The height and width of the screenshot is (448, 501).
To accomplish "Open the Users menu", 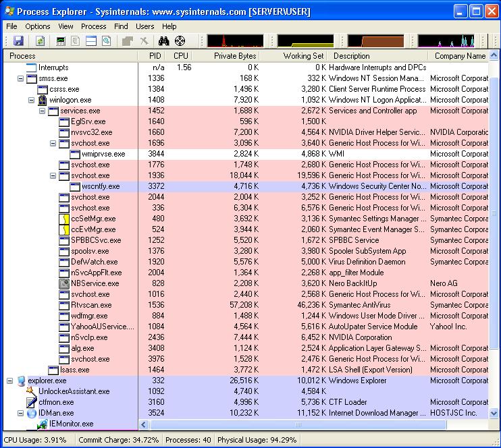I will coord(145,26).
